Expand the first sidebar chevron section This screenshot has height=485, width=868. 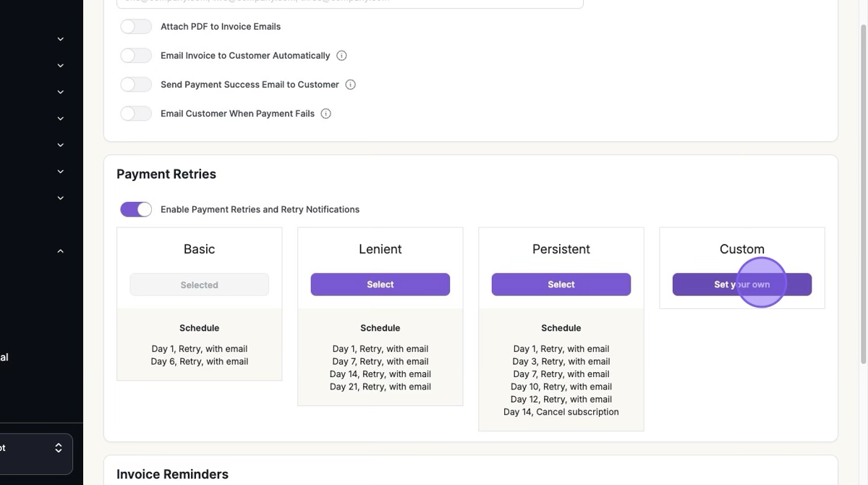[x=61, y=39]
